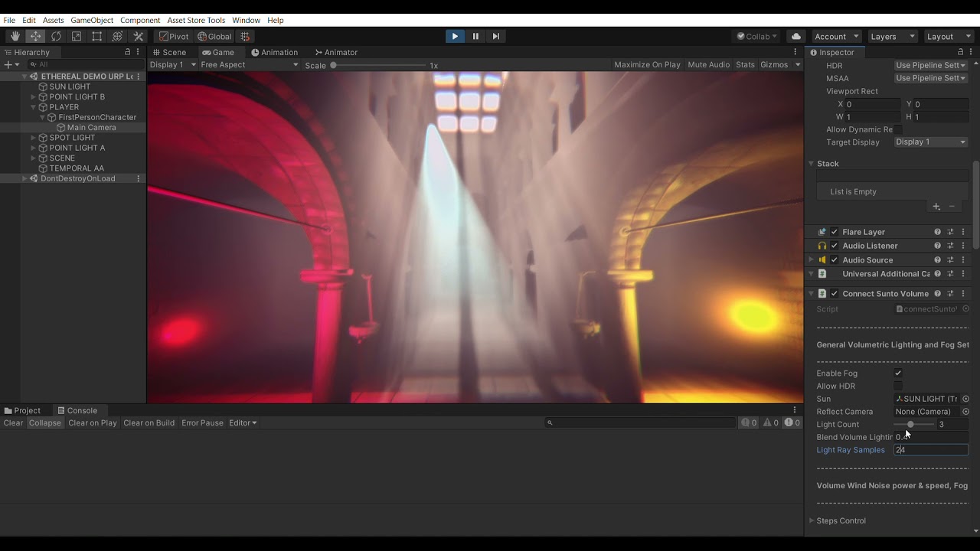Open custom editor tools icon
Screen dimensions: 980x551
(x=139, y=36)
